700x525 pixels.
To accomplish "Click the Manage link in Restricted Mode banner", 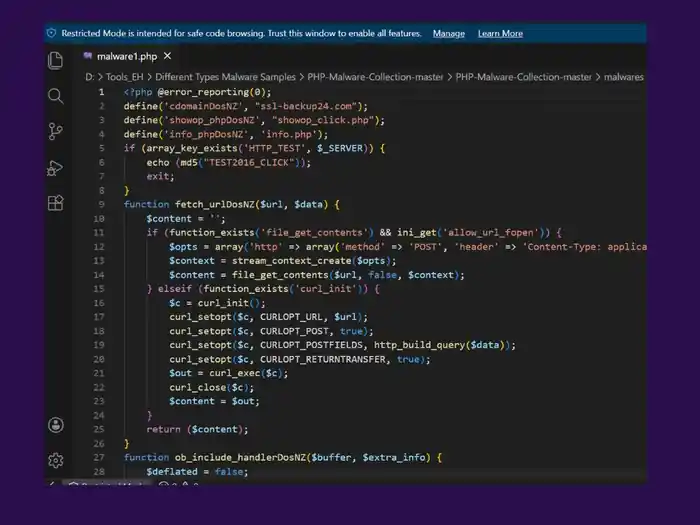I will 449,33.
